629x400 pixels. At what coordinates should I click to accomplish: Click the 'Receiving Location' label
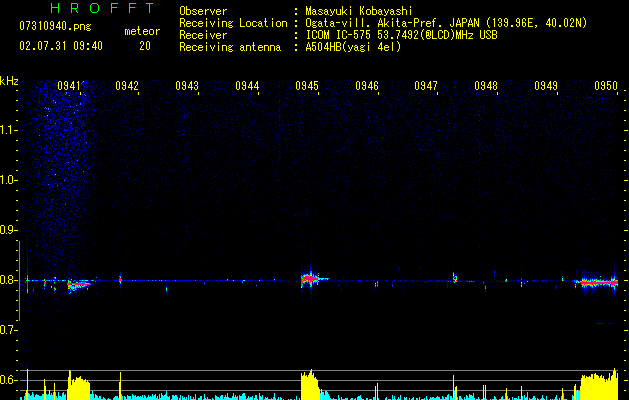point(233,23)
